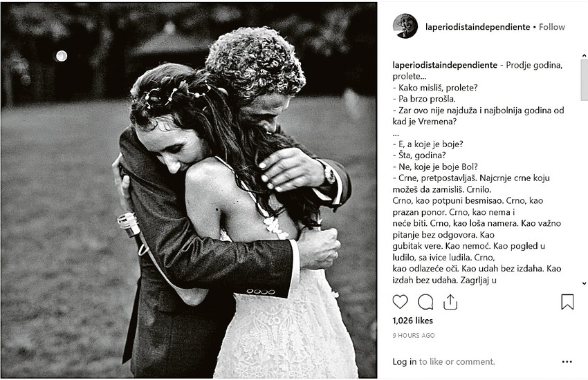Click the black-and-white hugging couple photo
The height and width of the screenshot is (380, 588).
pos(189,190)
